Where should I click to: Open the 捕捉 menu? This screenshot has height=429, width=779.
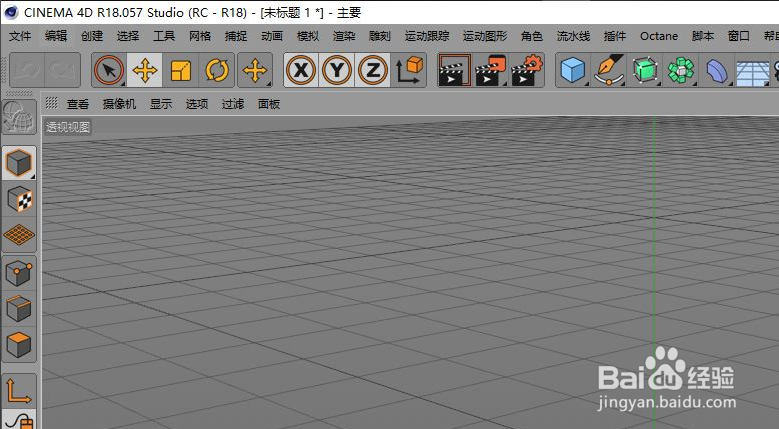pyautogui.click(x=236, y=36)
